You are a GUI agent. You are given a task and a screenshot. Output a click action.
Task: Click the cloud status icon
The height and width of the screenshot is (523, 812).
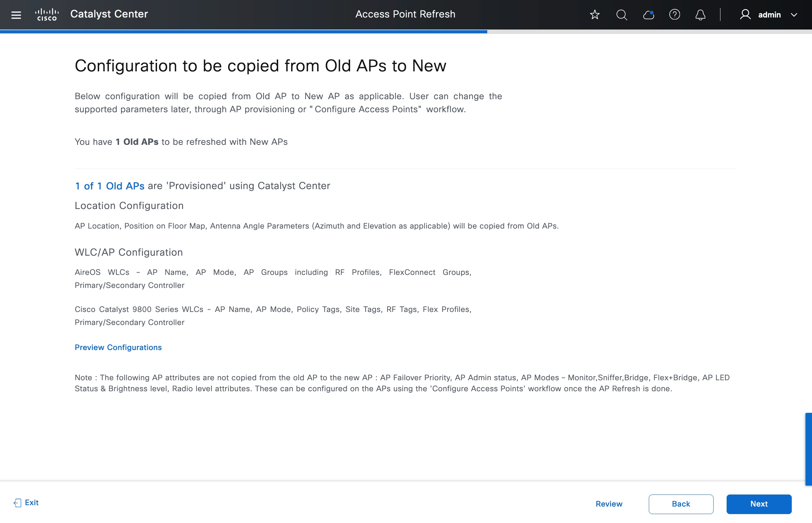648,14
